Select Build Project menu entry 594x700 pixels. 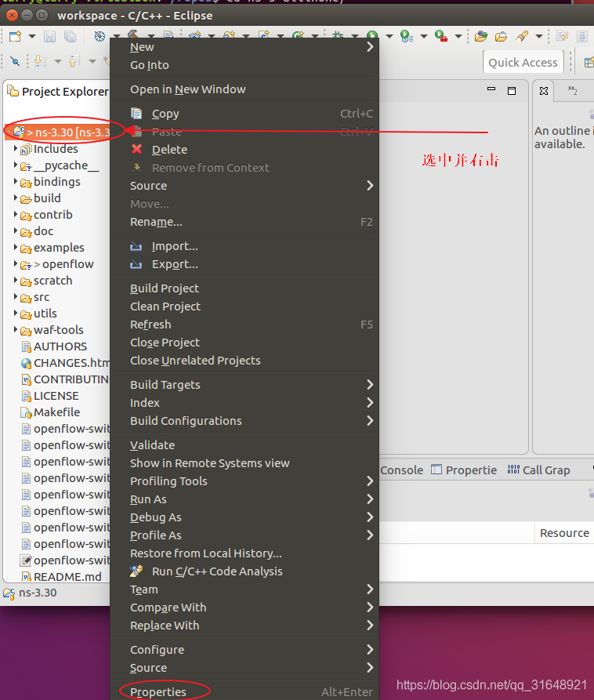[x=244, y=288]
